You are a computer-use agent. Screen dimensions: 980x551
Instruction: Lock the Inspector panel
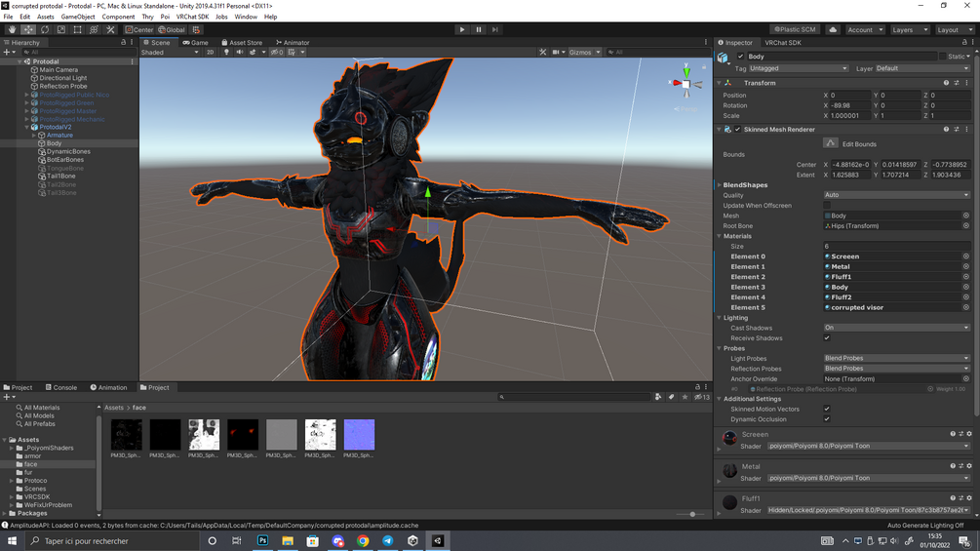tap(964, 42)
